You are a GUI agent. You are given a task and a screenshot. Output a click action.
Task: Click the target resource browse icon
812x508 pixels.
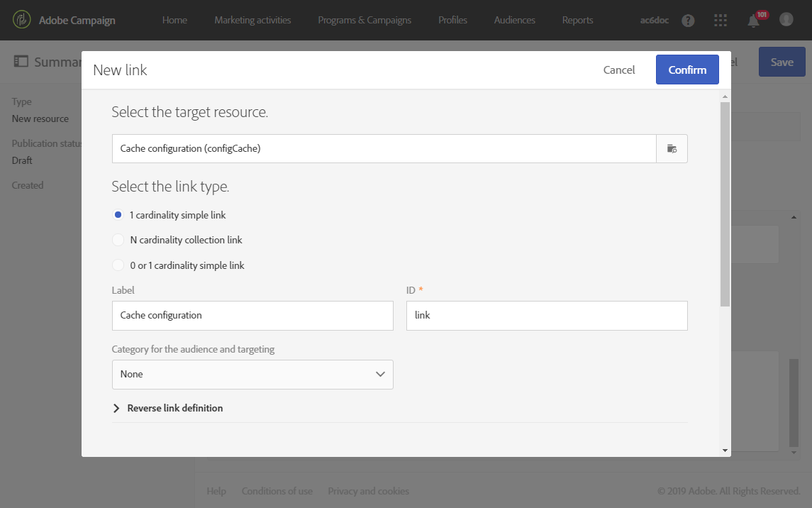pos(672,149)
